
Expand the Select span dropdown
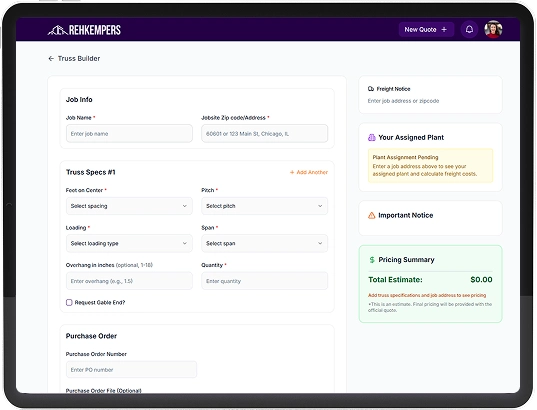pos(264,244)
